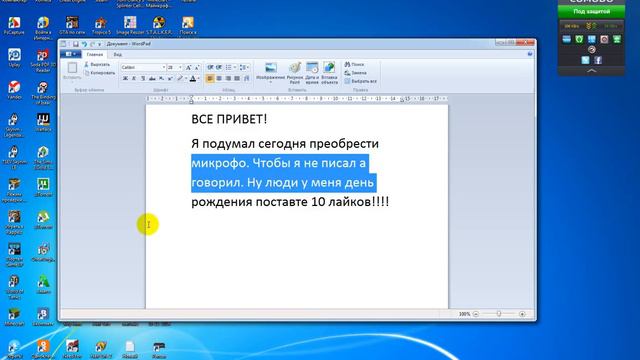Screen dimensions: 640x360
Task: Copy selection with Копировать
Action: point(100,73)
